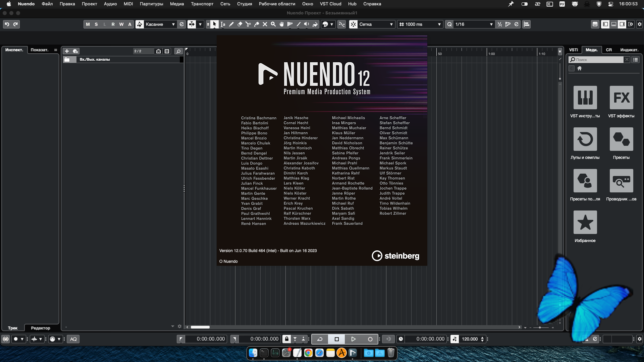This screenshot has height=362, width=644.
Task: Switch to the Редактор tab
Action: (x=41, y=328)
